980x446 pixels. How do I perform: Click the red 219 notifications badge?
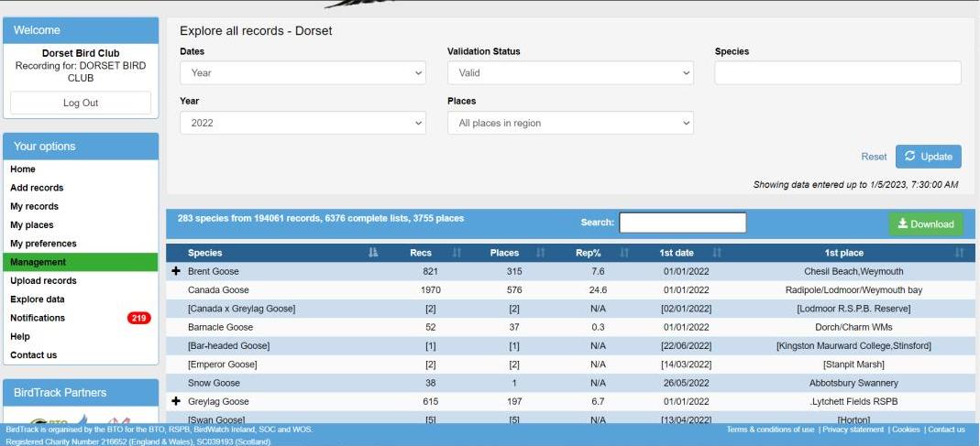coord(138,318)
